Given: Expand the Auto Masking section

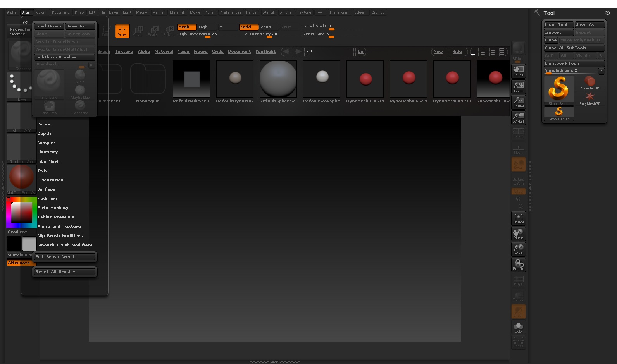Looking at the screenshot, I should (x=53, y=208).
